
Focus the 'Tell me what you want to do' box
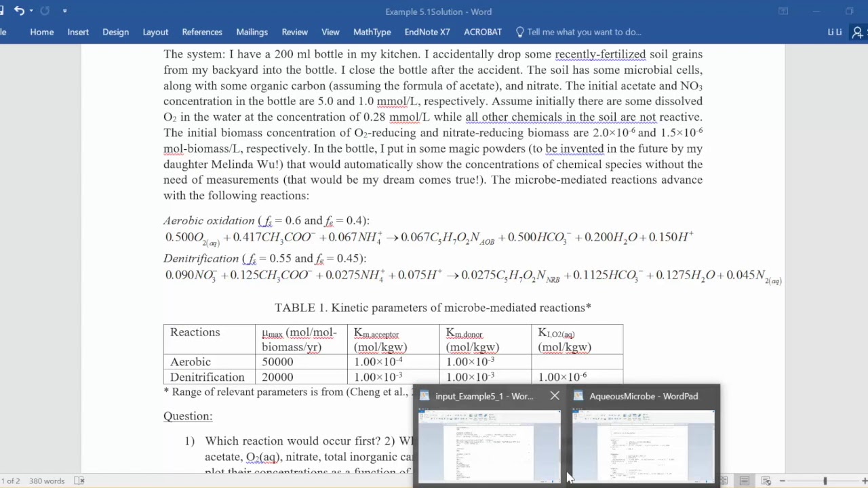(584, 32)
